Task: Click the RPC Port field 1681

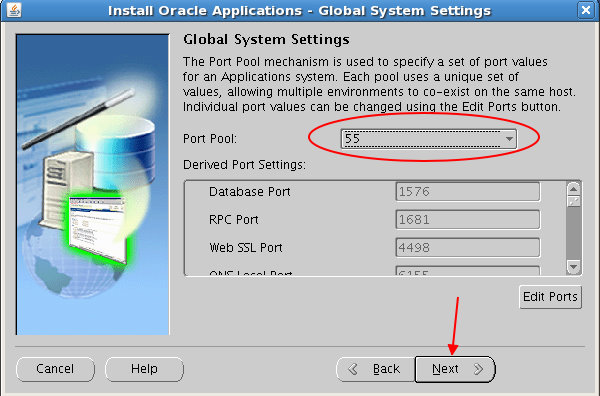Action: click(468, 220)
